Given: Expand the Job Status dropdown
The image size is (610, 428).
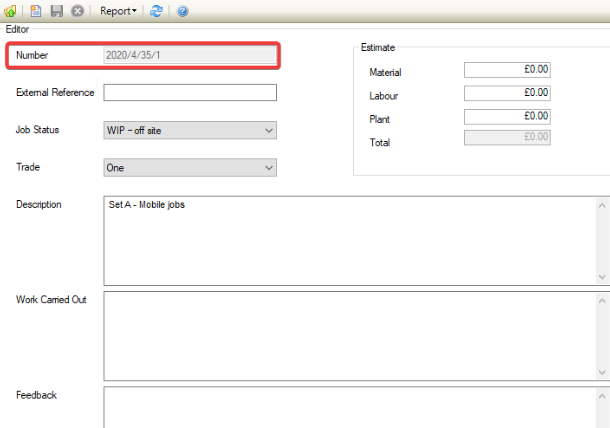Looking at the screenshot, I should [268, 131].
